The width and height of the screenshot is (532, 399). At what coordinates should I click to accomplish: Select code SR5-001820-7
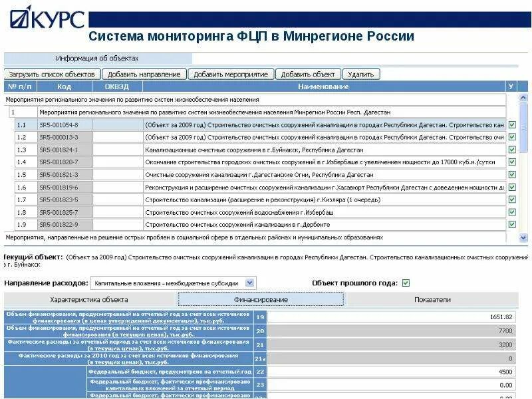(65, 162)
